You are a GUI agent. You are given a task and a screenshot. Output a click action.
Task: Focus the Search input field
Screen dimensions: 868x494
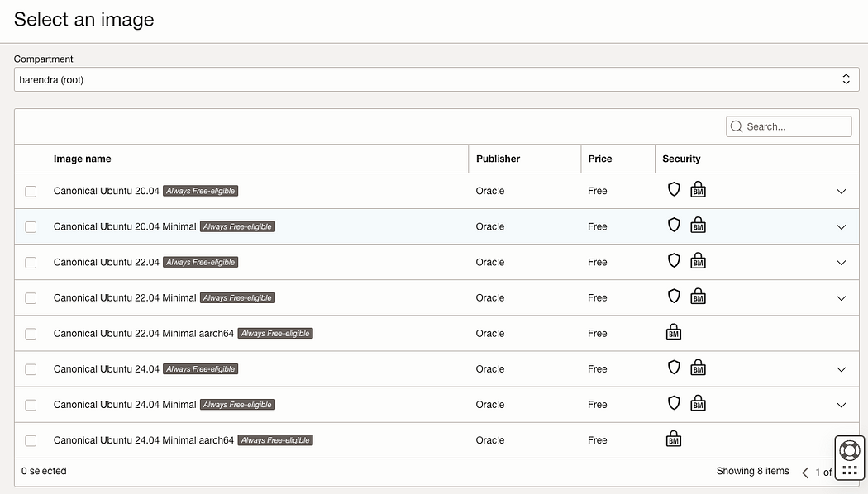click(x=789, y=126)
